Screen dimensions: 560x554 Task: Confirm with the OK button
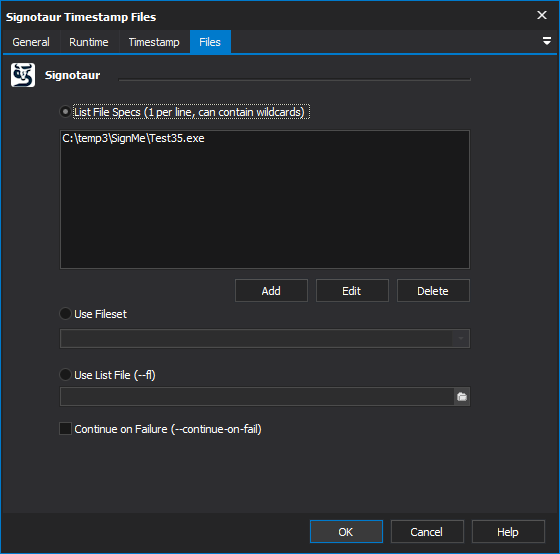coord(346,531)
